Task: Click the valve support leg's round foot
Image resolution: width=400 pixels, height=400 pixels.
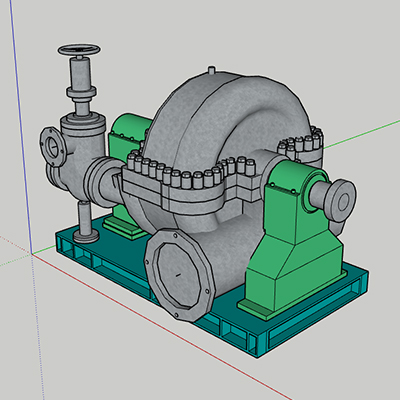Action: click(86, 237)
